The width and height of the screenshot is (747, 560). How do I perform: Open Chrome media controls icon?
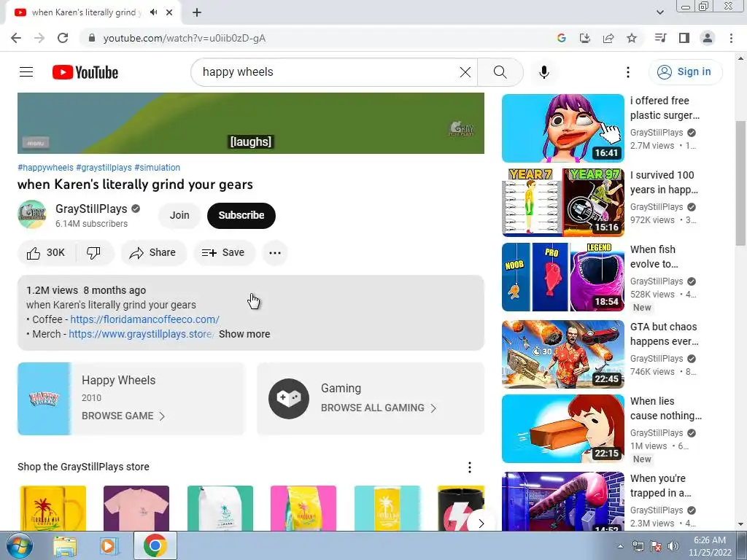click(660, 38)
